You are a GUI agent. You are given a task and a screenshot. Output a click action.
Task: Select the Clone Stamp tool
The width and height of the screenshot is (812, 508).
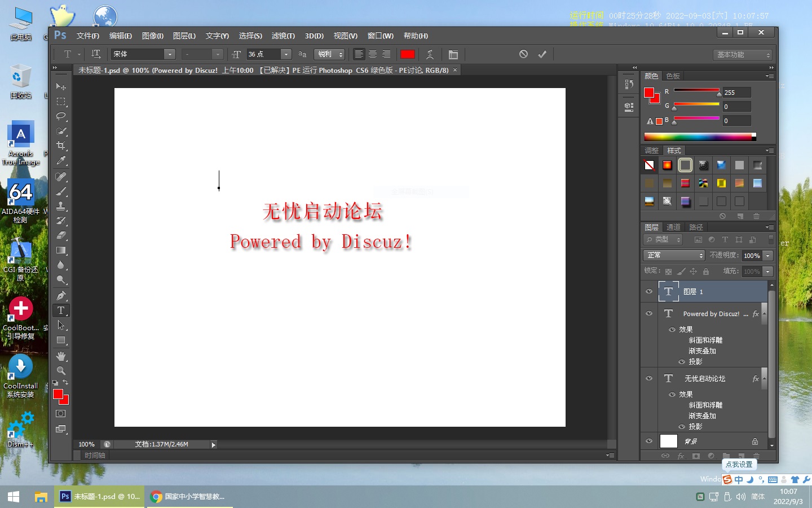(61, 206)
